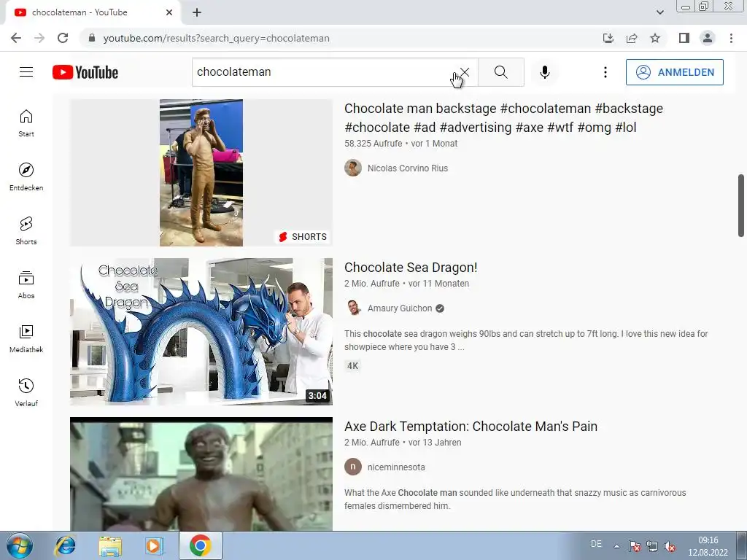
Task: Open the Chocolate Sea Dragon! title
Action: (x=411, y=268)
